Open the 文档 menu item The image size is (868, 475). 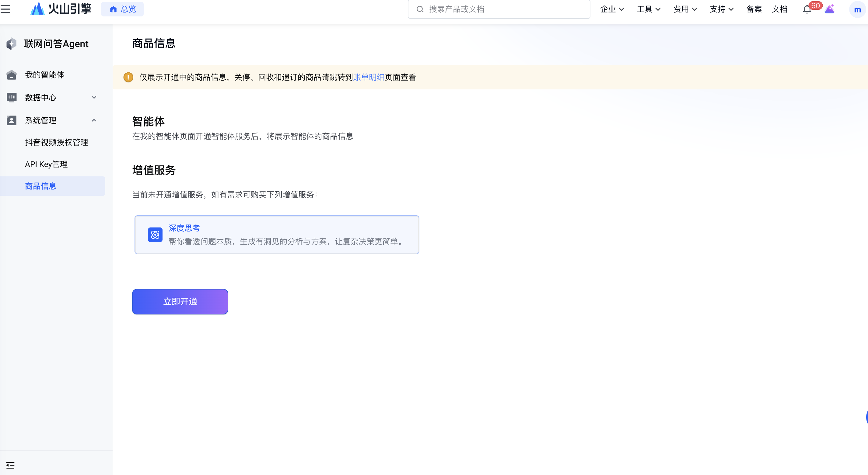[779, 9]
